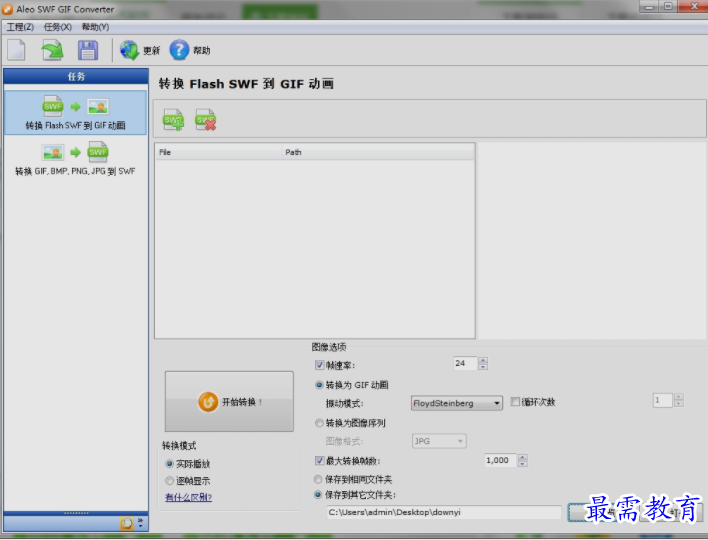The height and width of the screenshot is (540, 708).
Task: Open the 帮助(Y) menu
Action: click(95, 27)
